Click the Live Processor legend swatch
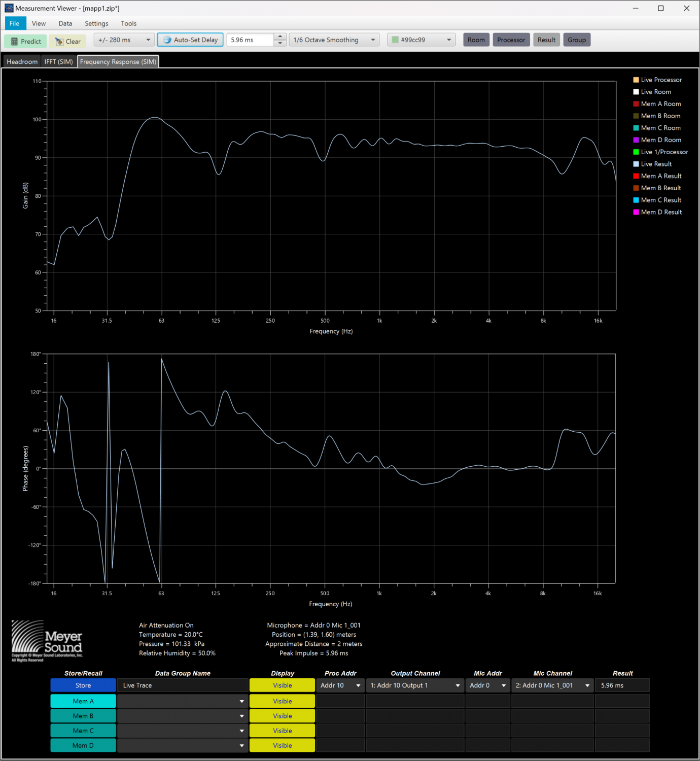 (636, 80)
